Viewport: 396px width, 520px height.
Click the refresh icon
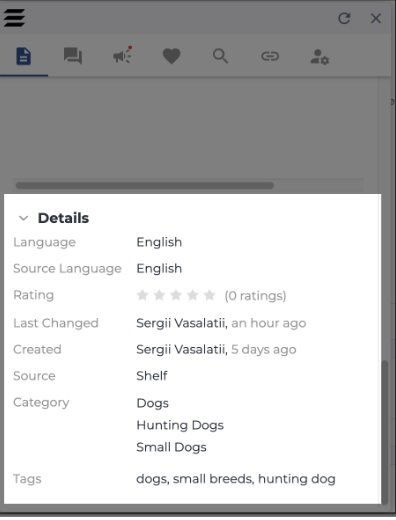click(x=344, y=18)
